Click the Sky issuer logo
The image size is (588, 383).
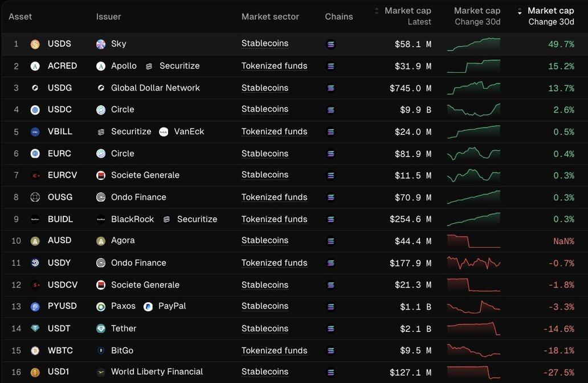click(101, 44)
